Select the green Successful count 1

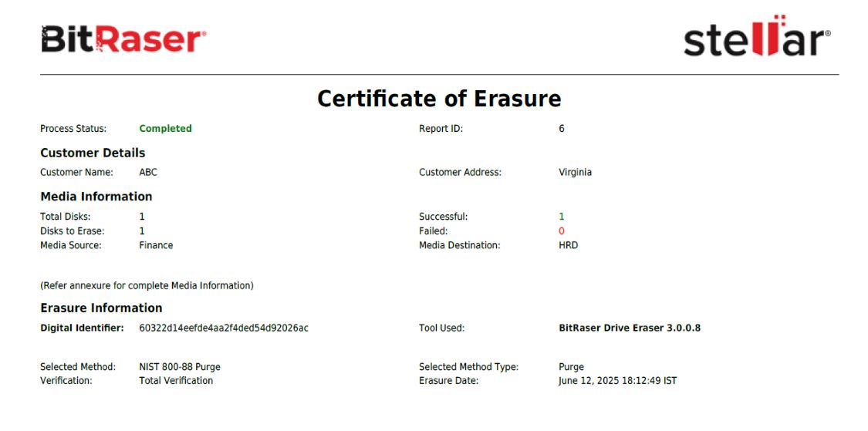[x=562, y=217]
